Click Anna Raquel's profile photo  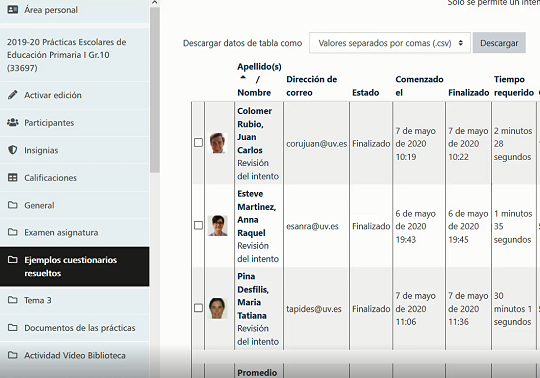pos(218,225)
